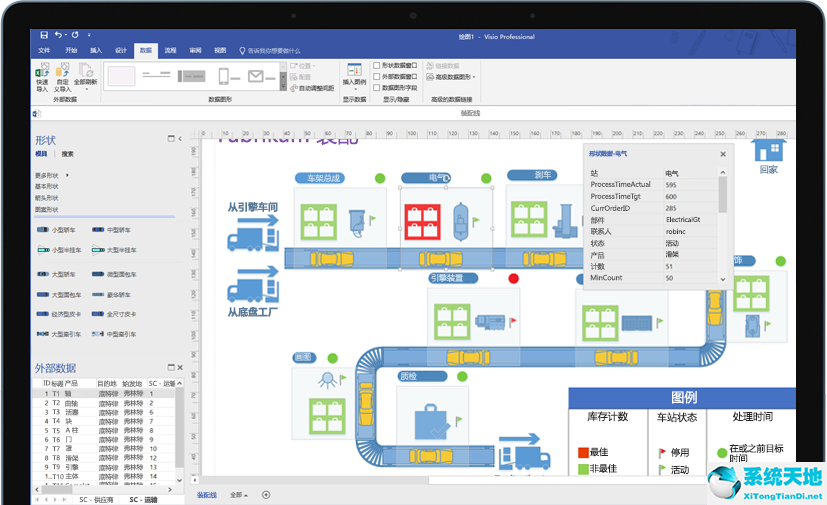Click the 目的地 column header

pyautogui.click(x=107, y=383)
